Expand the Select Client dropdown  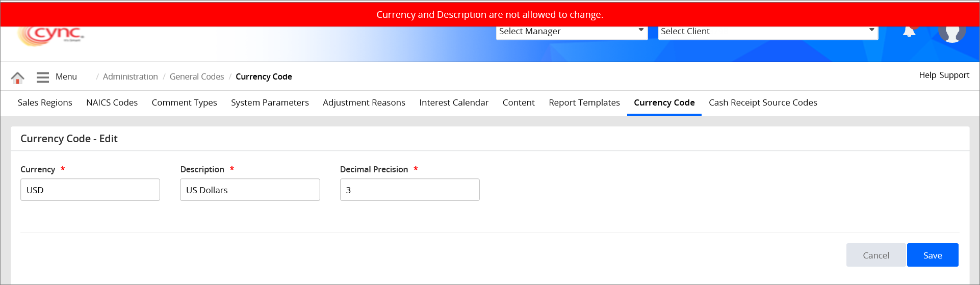coord(767,32)
